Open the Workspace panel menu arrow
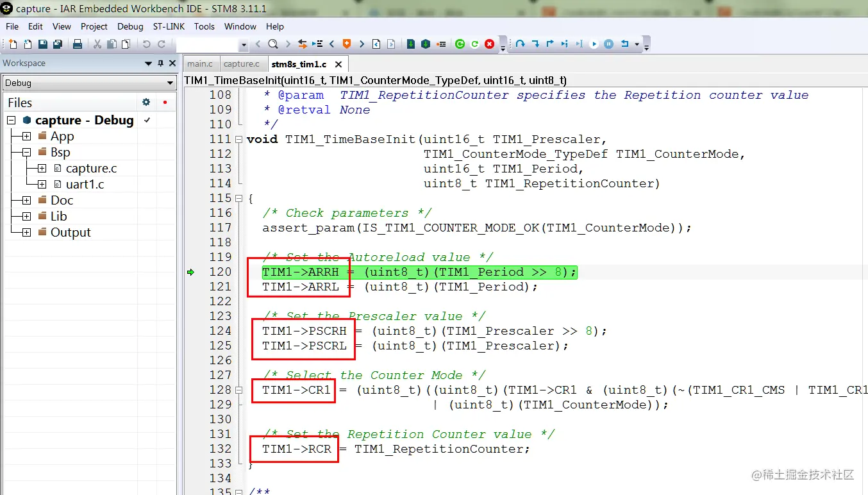The image size is (868, 495). 149,63
